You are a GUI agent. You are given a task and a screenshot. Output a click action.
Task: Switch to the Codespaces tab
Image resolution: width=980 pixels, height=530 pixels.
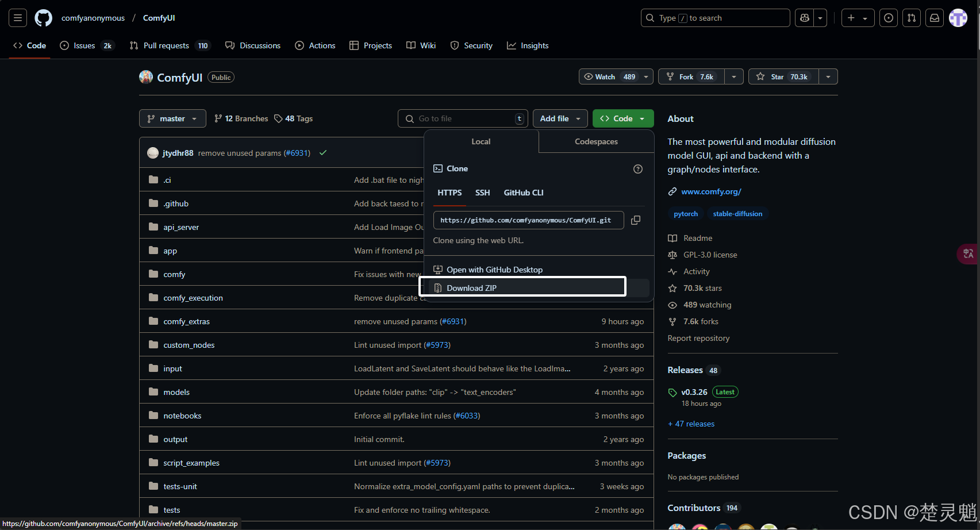(596, 141)
